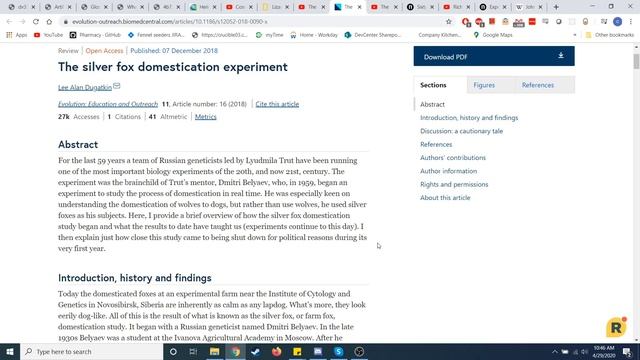Click the email envelope icon beside author name
Screen dimensions: 640x360
pyautogui.click(x=117, y=86)
